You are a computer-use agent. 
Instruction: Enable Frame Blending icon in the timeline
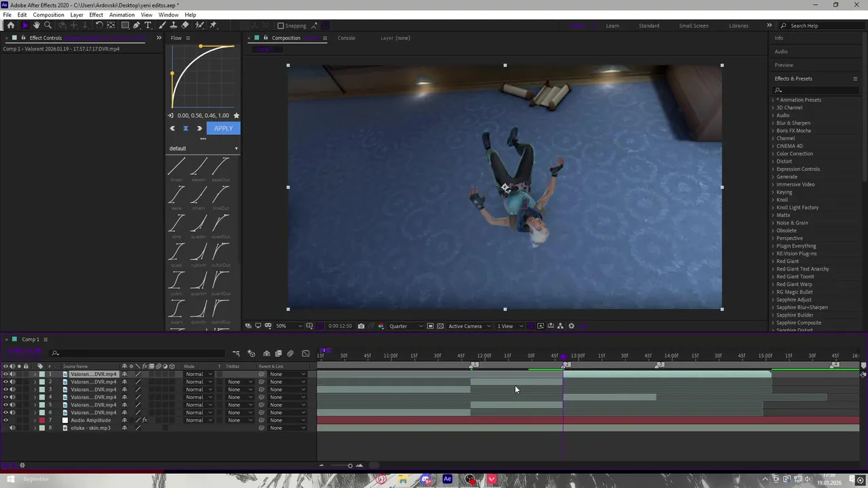(x=278, y=354)
